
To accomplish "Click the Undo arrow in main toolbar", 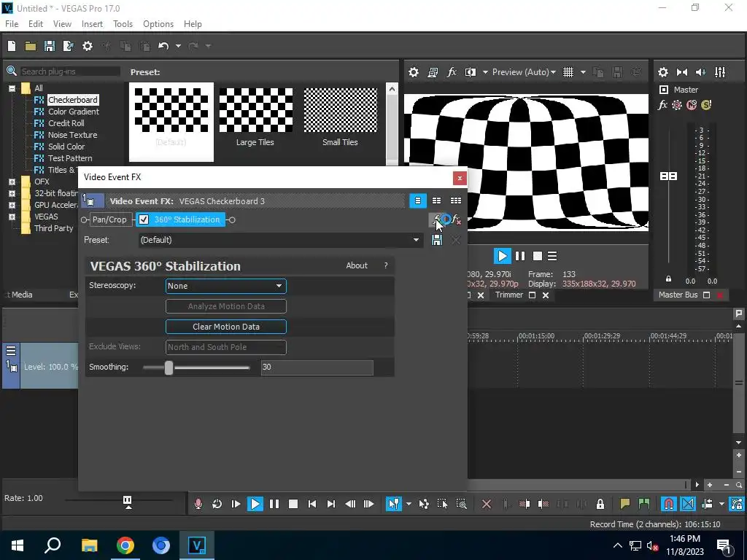I will tap(163, 46).
